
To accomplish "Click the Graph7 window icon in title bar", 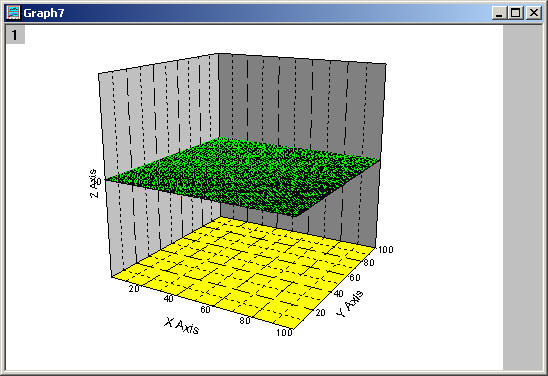I will pyautogui.click(x=13, y=13).
